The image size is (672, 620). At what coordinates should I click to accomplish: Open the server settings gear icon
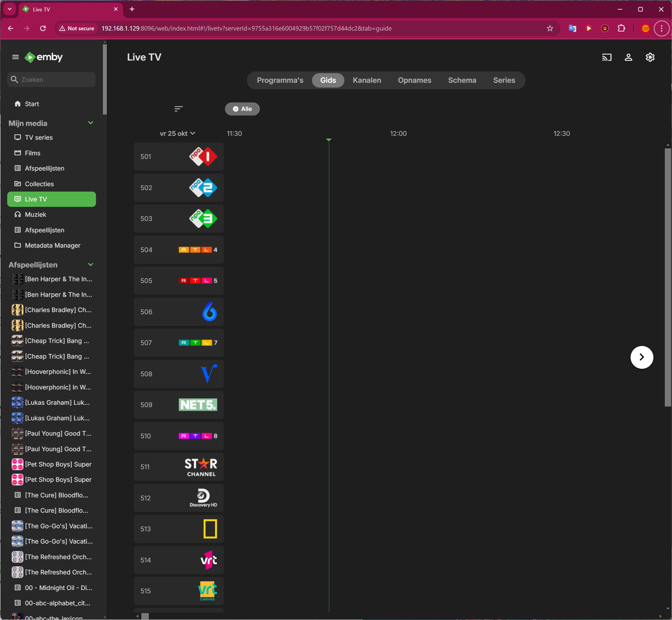(x=650, y=57)
